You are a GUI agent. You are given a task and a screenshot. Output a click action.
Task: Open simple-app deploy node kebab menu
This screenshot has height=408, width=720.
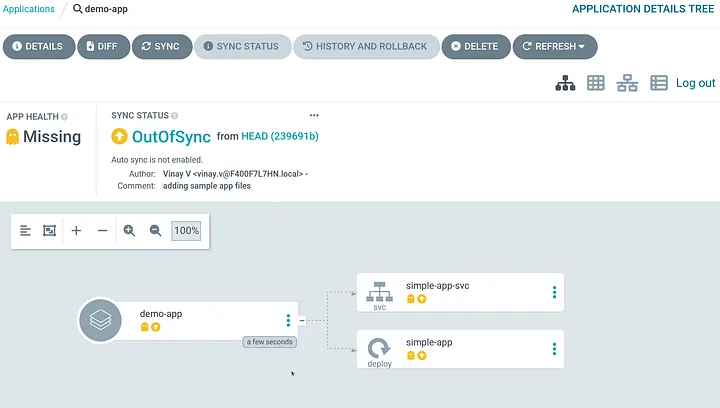(554, 349)
